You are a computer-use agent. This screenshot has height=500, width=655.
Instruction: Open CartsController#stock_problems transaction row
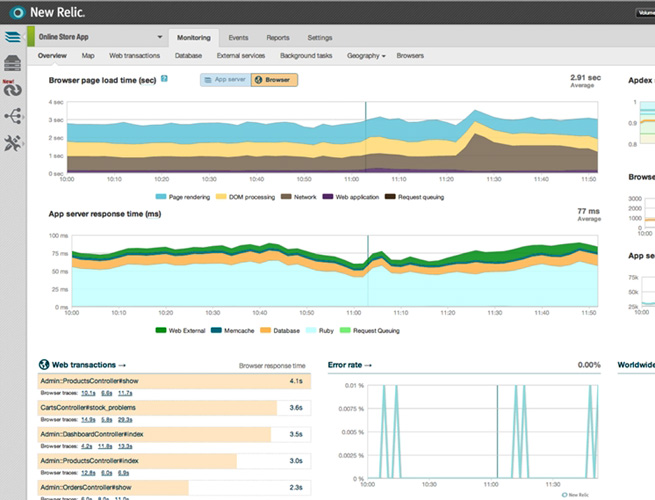tap(174, 408)
